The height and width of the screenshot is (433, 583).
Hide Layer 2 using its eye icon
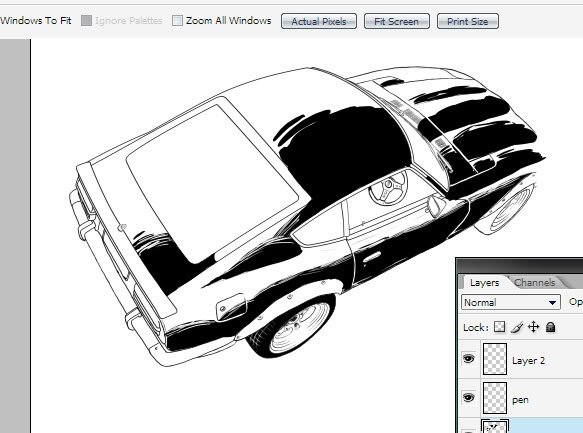tap(468, 359)
